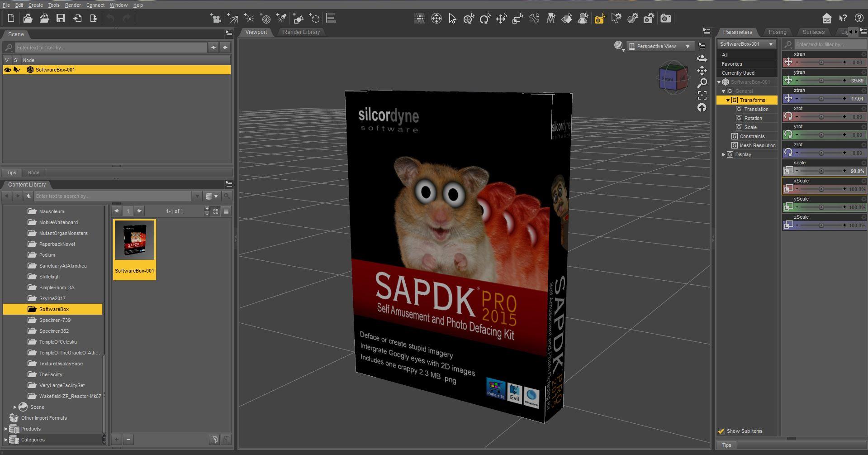Screen dimensions: 868x455
Task: Expand the Products tree entry
Action: [6, 429]
